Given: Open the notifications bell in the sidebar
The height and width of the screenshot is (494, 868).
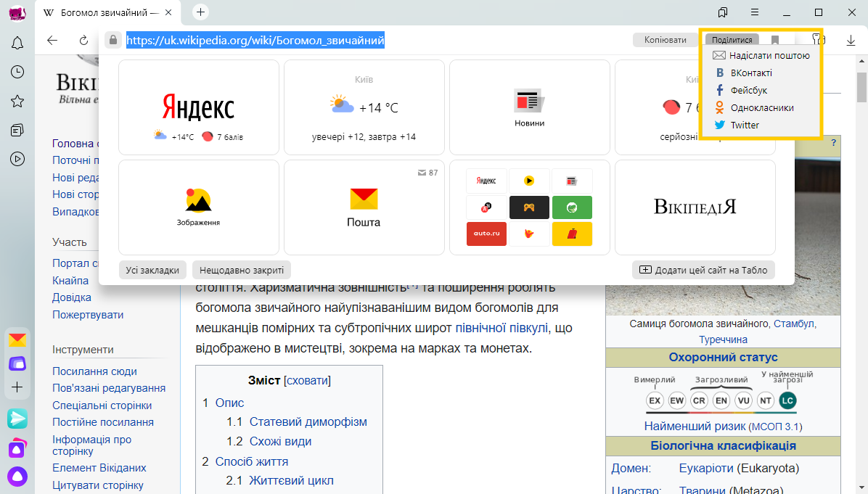Looking at the screenshot, I should (x=17, y=43).
